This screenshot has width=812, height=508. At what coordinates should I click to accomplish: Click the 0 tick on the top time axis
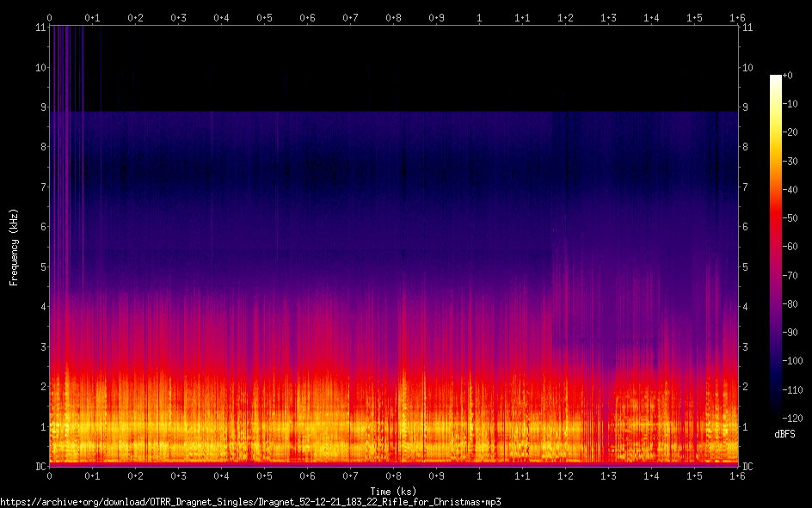click(x=49, y=17)
